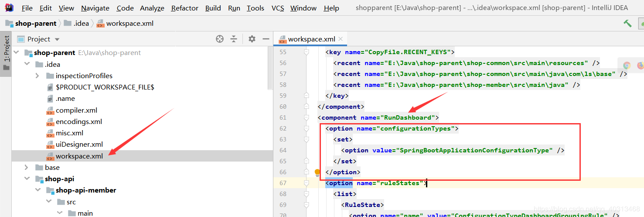The image size is (644, 217).
Task: Open the Code menu
Action: [x=125, y=8]
